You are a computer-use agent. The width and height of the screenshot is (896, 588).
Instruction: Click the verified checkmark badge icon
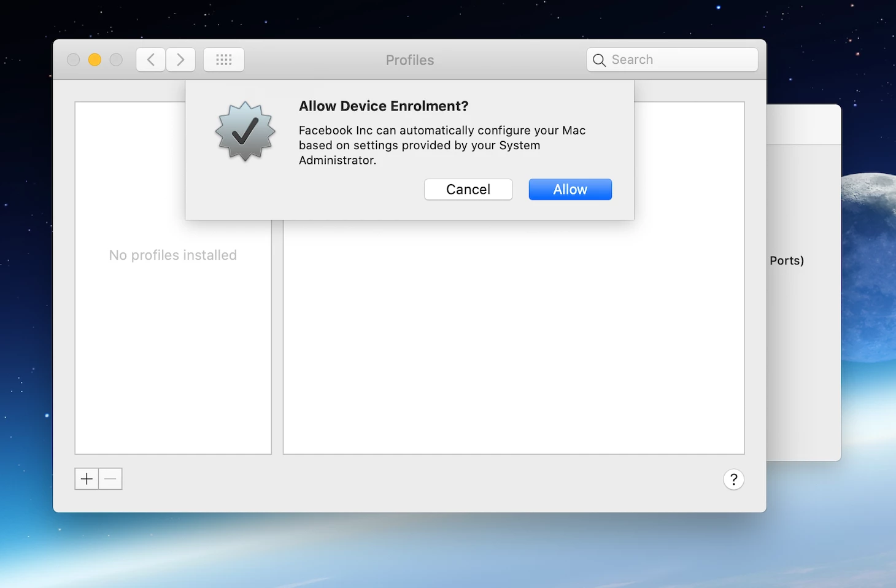[245, 131]
